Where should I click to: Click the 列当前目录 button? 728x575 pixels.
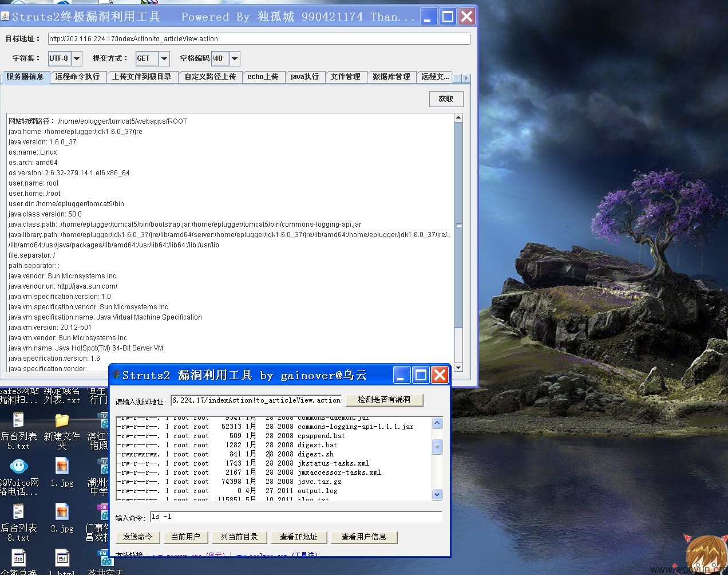pos(239,537)
